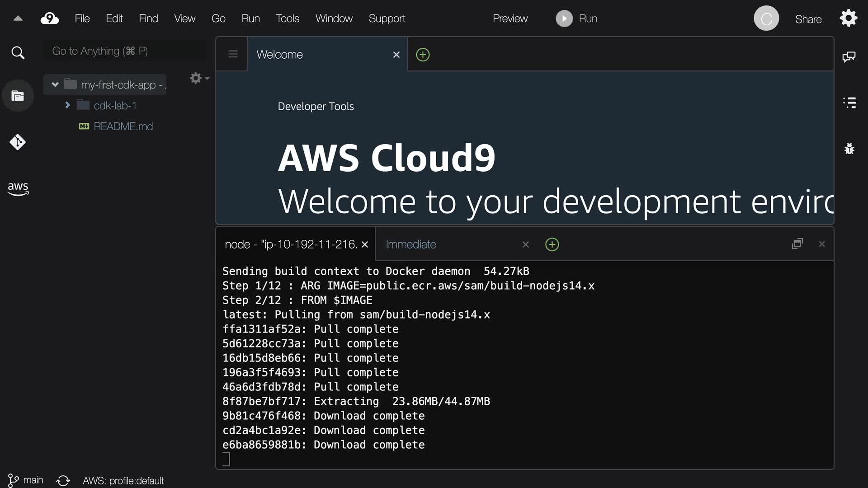The width and height of the screenshot is (868, 488).
Task: Open the Tools menu
Action: pos(287,19)
